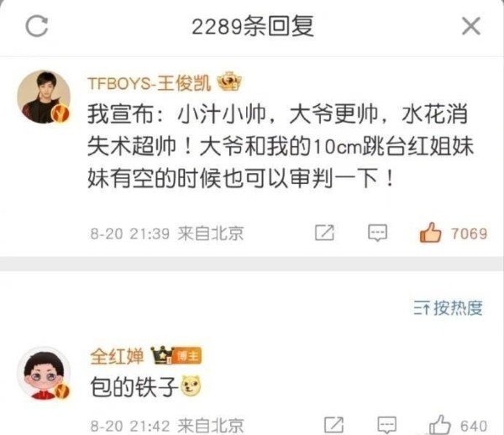Tap the verified V badge on 王俊凯 avatar
This screenshot has height=435, width=504.
click(x=60, y=113)
